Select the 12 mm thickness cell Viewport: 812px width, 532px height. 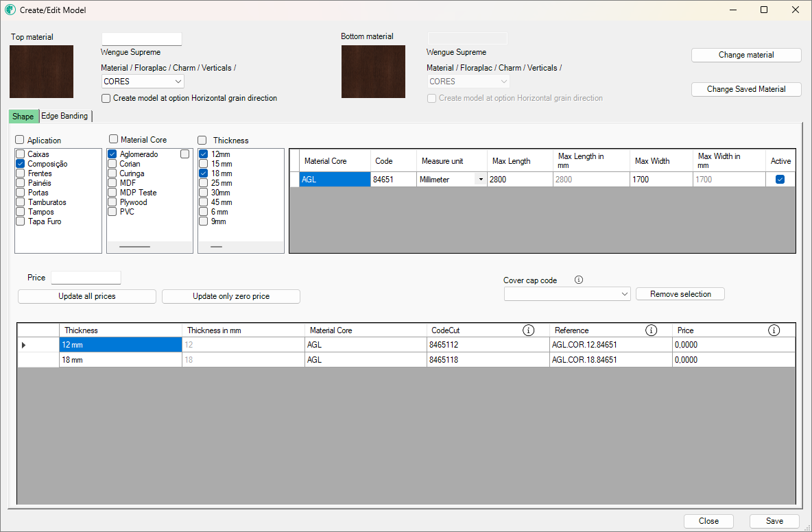tap(121, 345)
